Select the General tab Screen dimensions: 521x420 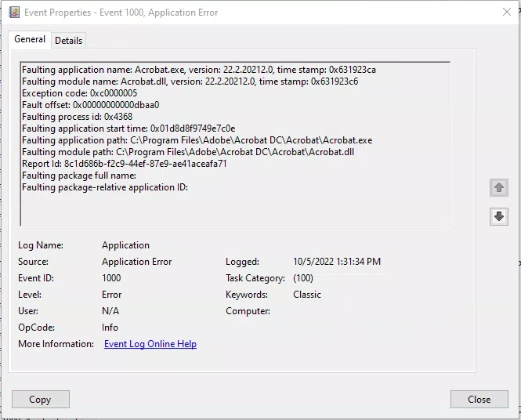point(30,39)
